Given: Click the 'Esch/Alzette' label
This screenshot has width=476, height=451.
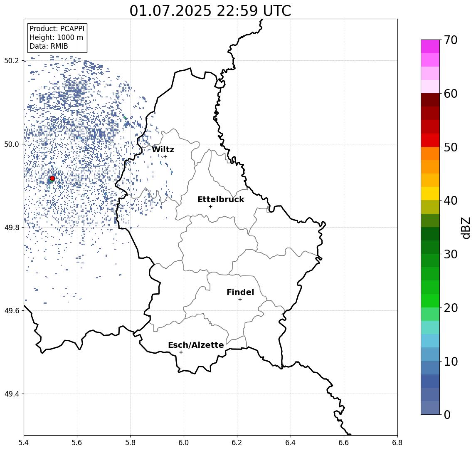Looking at the screenshot, I should [x=196, y=345].
